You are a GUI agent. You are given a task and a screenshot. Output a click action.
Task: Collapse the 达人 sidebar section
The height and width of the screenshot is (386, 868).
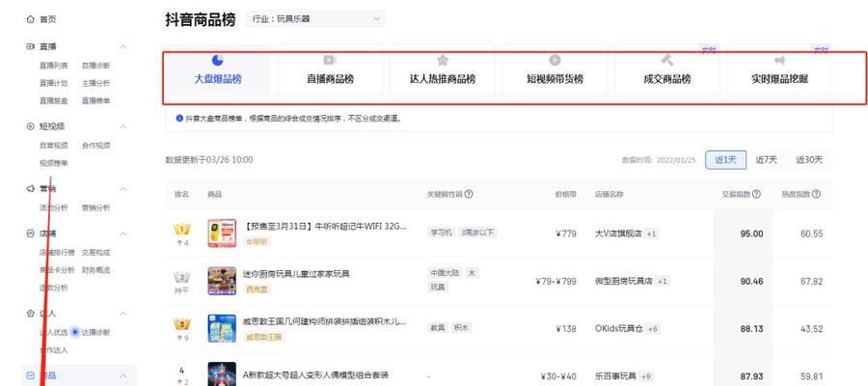click(x=123, y=314)
